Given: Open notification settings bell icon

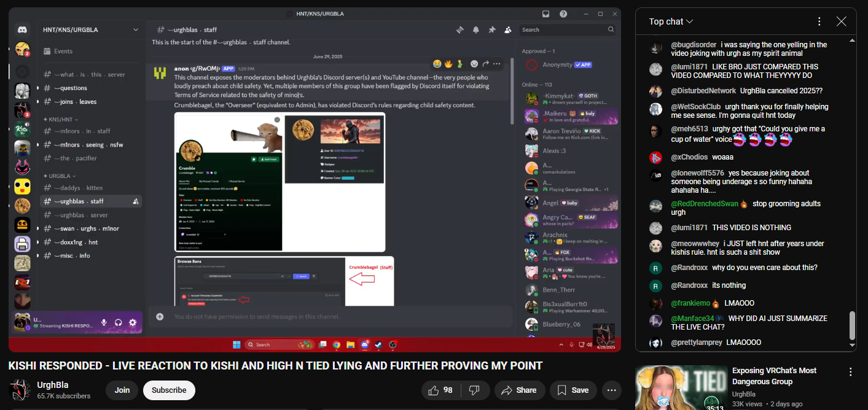Looking at the screenshot, I should coord(475,29).
